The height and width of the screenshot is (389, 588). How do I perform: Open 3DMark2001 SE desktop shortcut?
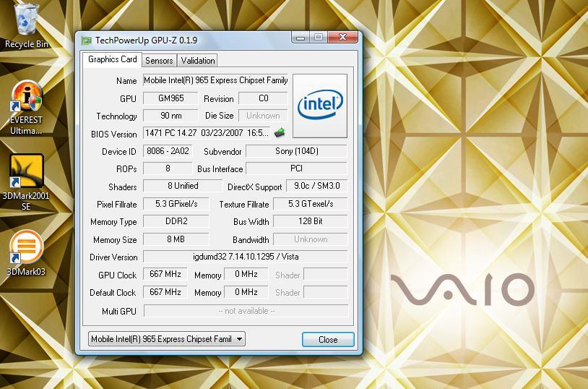click(26, 182)
